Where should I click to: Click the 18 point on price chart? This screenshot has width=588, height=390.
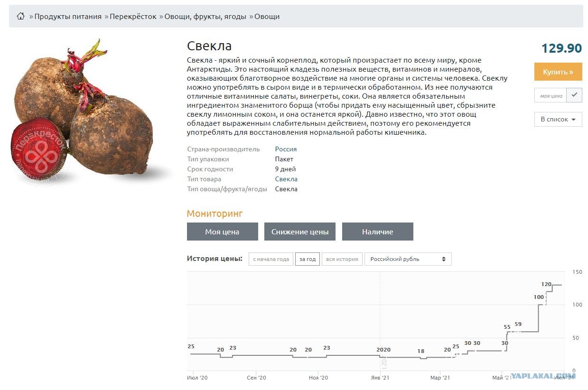tap(421, 351)
